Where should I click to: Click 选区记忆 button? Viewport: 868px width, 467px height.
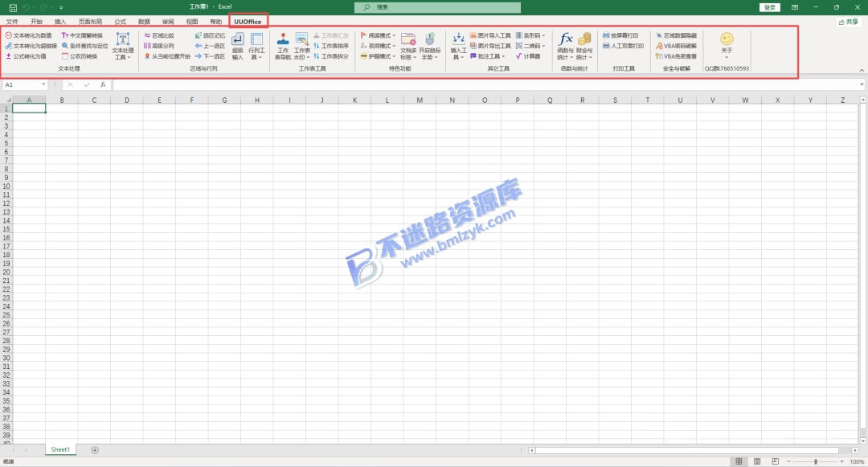coord(210,35)
